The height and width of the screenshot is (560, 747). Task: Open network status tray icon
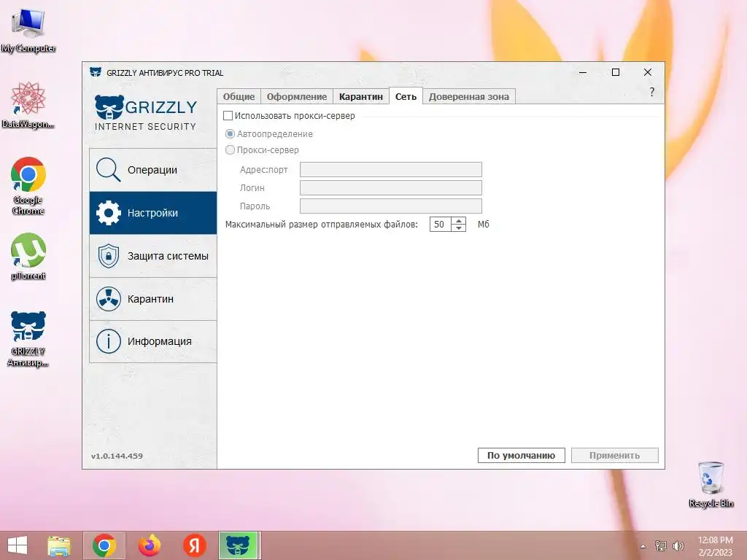pos(661,546)
